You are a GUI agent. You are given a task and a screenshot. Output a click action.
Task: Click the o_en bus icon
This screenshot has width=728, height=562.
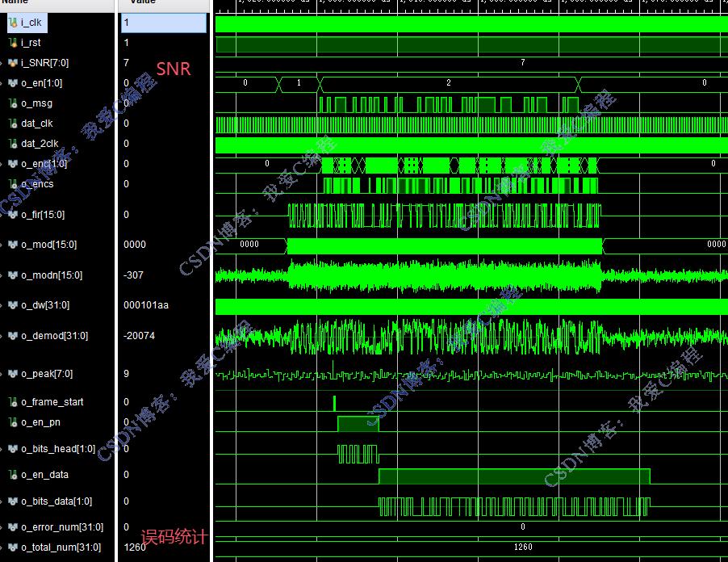point(14,83)
